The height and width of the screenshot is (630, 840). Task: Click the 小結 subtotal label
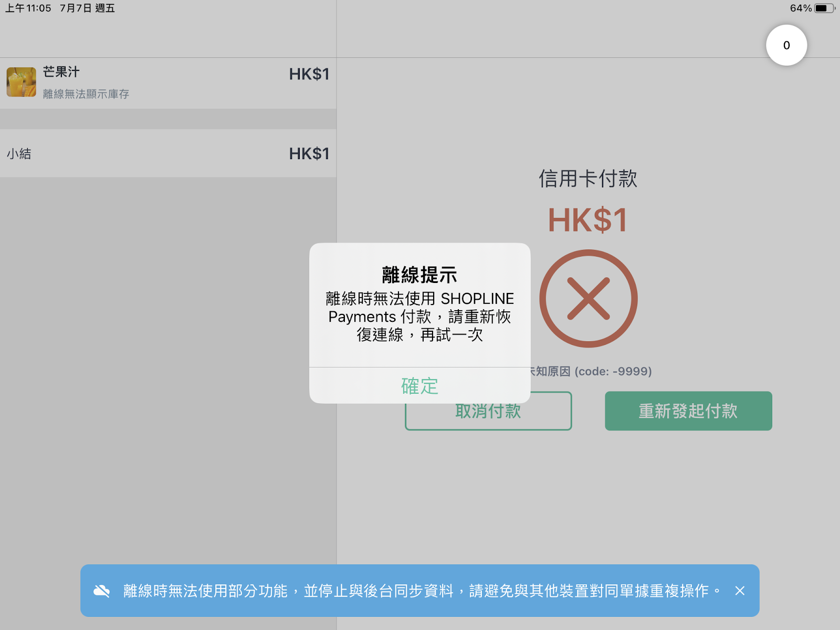(19, 154)
